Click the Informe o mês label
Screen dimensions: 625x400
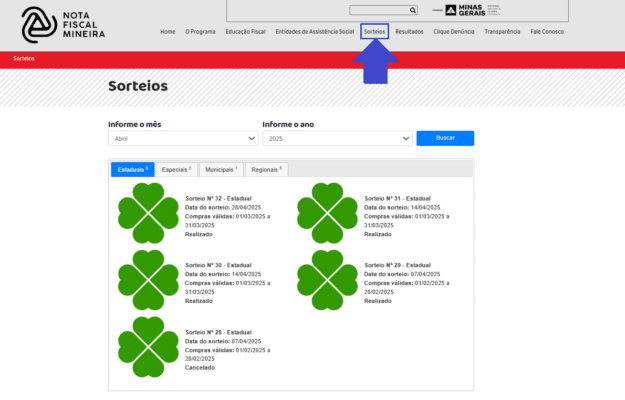coord(135,124)
